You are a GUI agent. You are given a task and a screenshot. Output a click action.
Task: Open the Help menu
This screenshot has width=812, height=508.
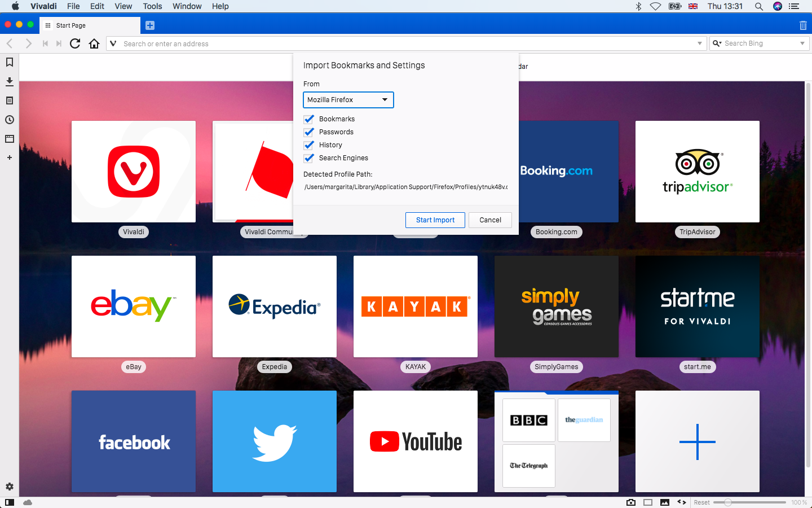(x=220, y=6)
